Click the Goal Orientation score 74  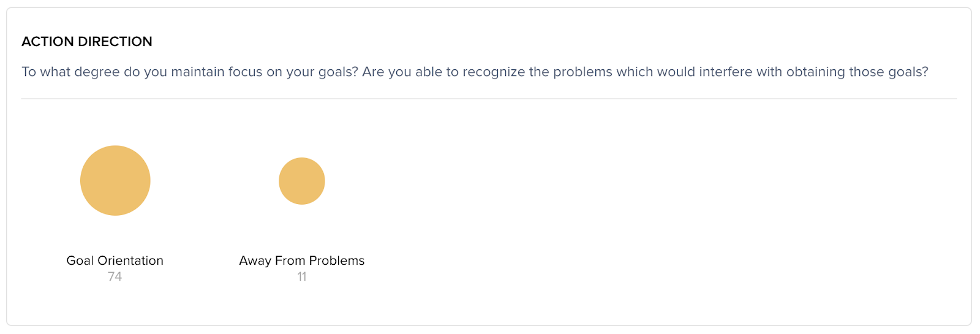point(115,276)
